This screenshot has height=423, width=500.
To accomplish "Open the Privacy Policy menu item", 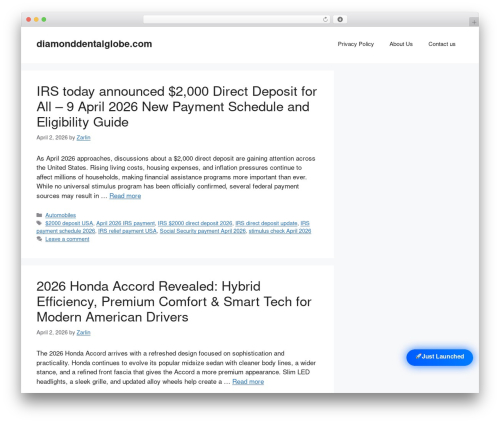I will 356,44.
